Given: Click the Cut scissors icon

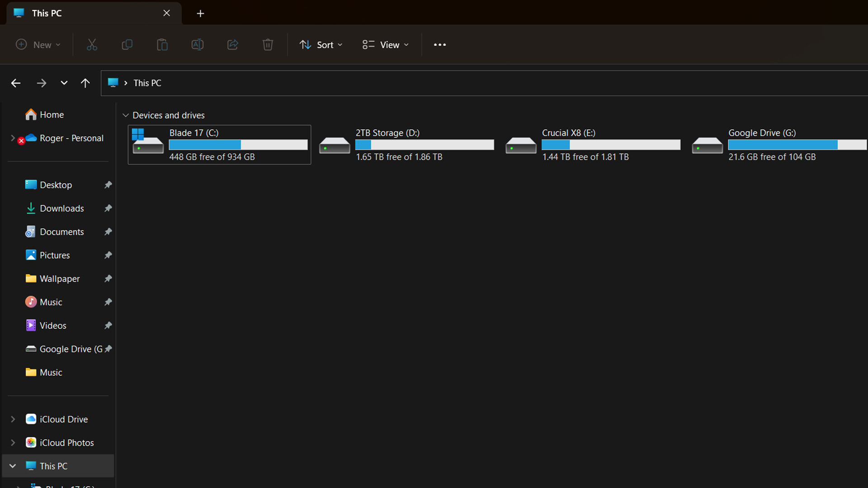Looking at the screenshot, I should [x=92, y=45].
